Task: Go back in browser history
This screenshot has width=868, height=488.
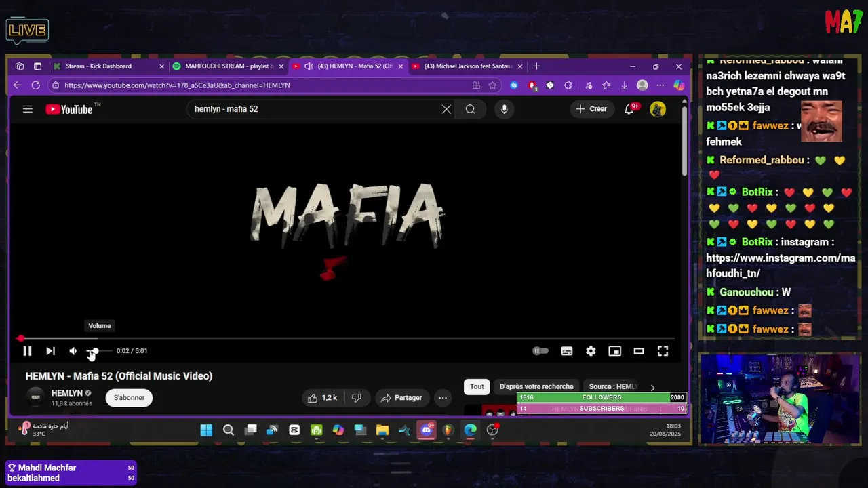Action: click(18, 85)
